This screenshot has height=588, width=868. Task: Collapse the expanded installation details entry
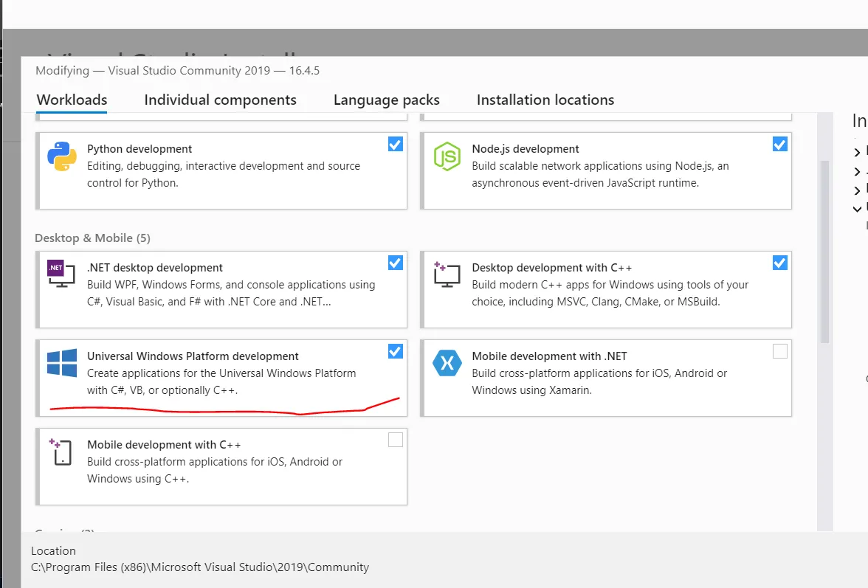coord(857,209)
